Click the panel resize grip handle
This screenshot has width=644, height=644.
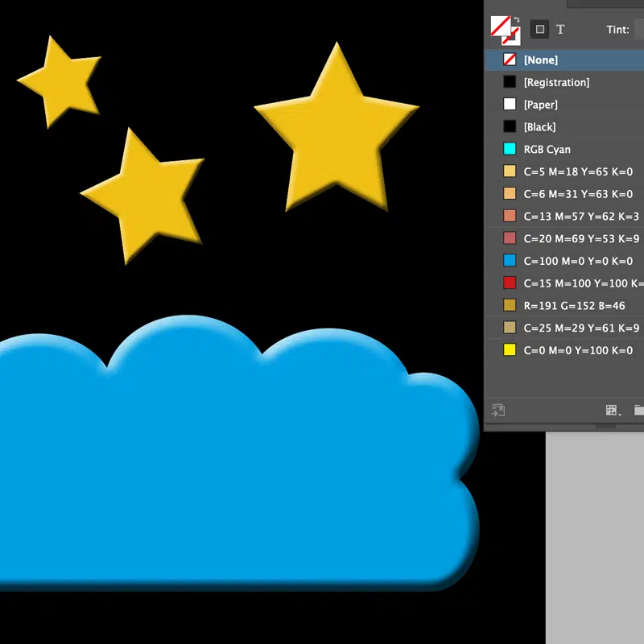tap(605, 427)
